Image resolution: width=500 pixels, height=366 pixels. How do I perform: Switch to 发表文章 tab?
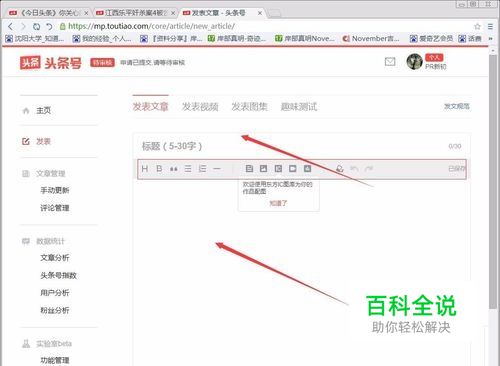(x=150, y=107)
